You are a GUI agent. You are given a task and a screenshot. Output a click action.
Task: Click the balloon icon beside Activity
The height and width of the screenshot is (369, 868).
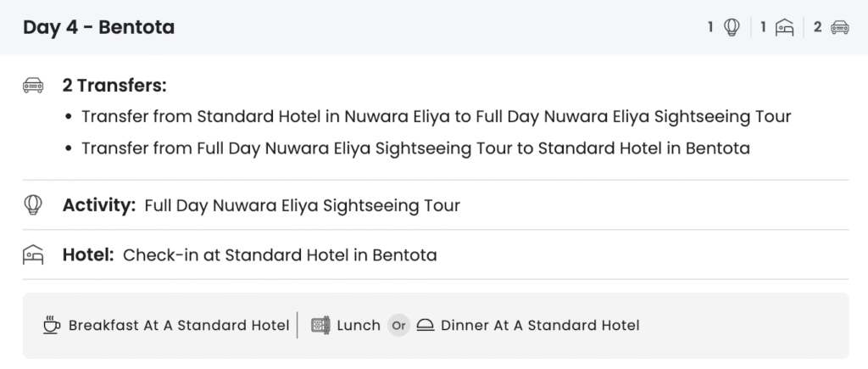(33, 204)
